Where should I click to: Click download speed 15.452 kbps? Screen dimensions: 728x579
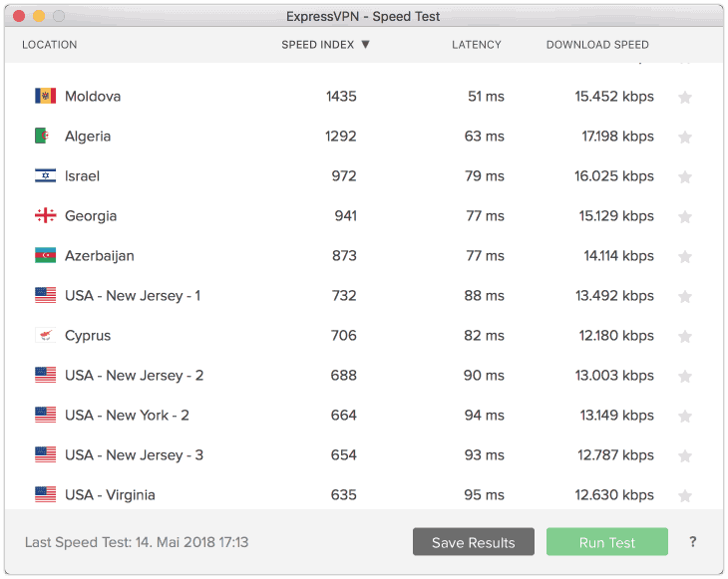(614, 97)
